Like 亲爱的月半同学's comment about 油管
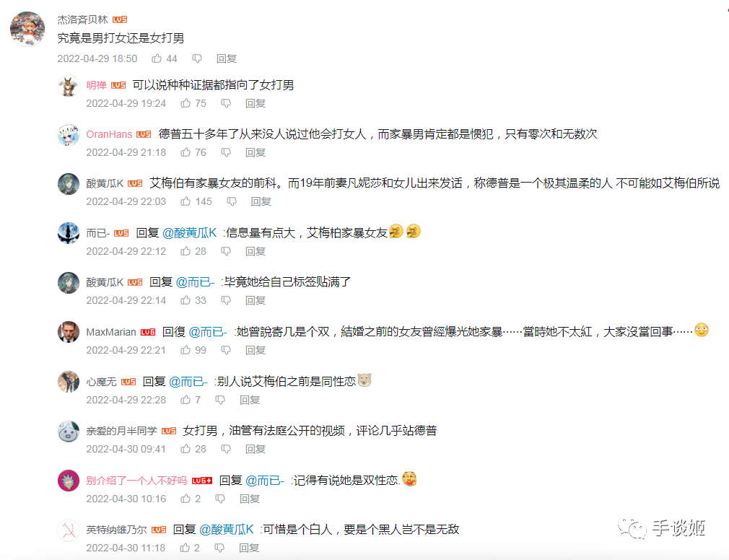Screen dimensions: 729x560 pyautogui.click(x=185, y=449)
